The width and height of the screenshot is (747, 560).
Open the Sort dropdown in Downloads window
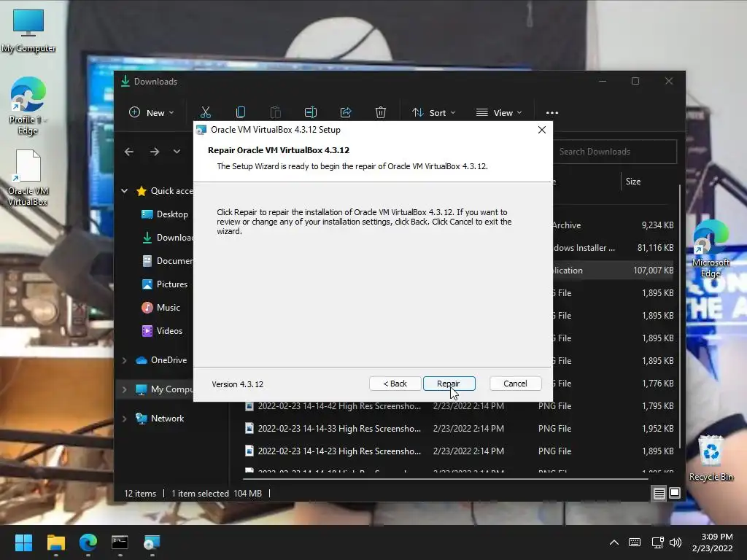434,112
